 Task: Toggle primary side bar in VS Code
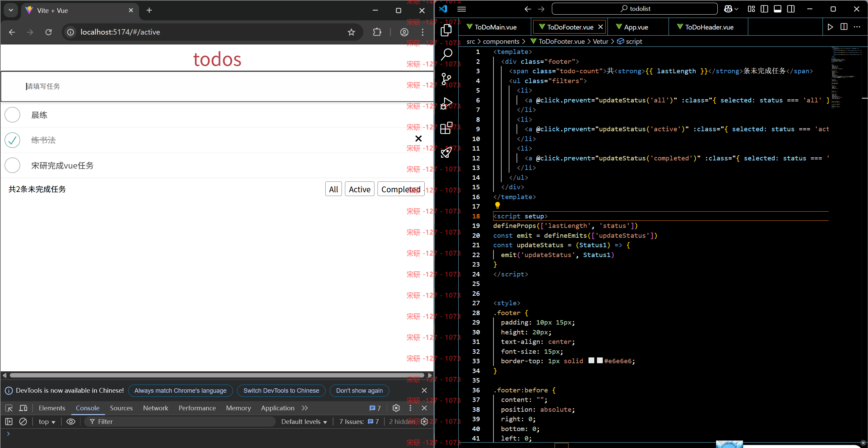764,9
